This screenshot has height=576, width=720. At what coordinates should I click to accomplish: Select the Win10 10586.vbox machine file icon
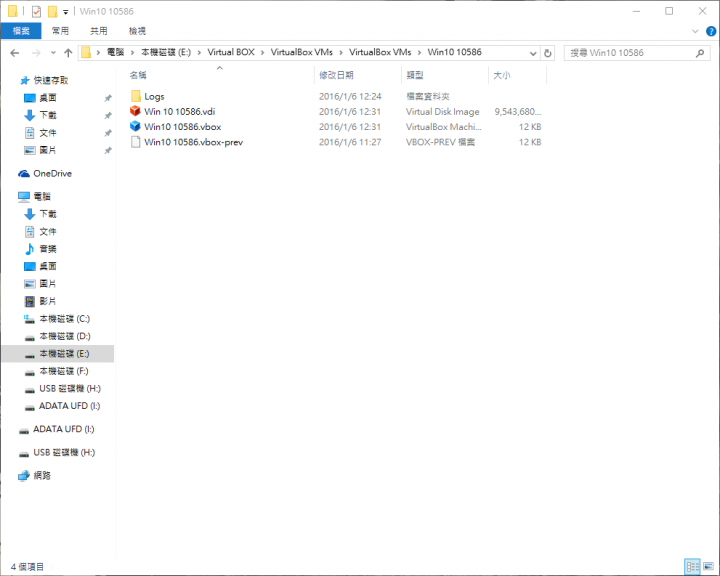tap(135, 126)
